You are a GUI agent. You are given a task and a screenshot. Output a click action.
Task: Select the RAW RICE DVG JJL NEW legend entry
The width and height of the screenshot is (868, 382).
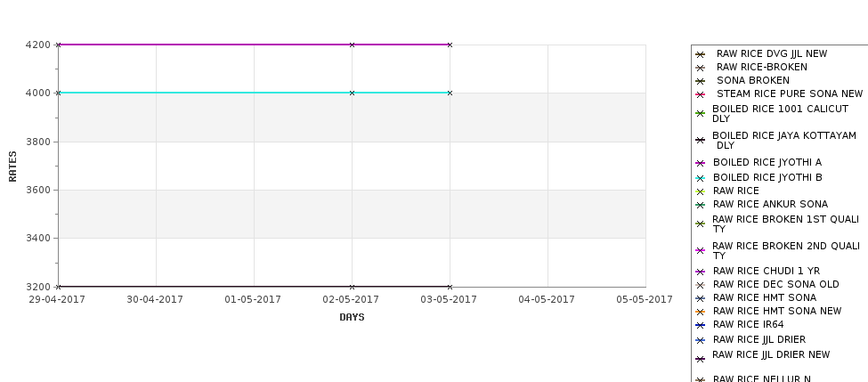772,53
